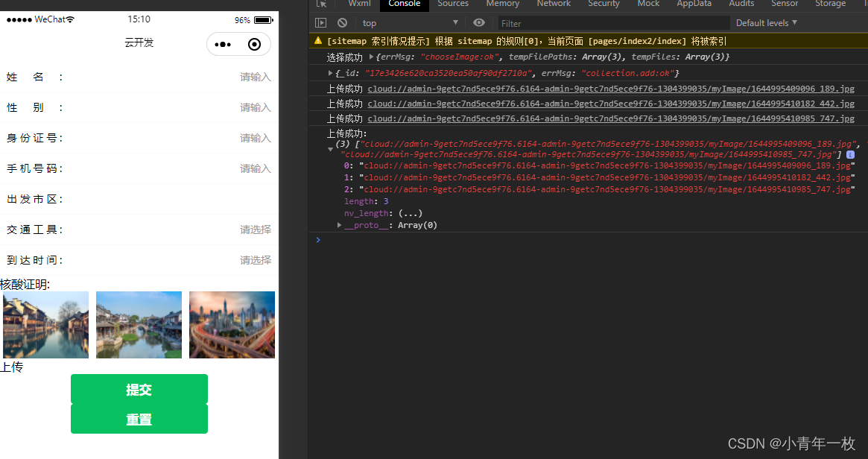Viewport: 868px width, 459px height.
Task: Open the Default levels dropdown
Action: tap(766, 23)
